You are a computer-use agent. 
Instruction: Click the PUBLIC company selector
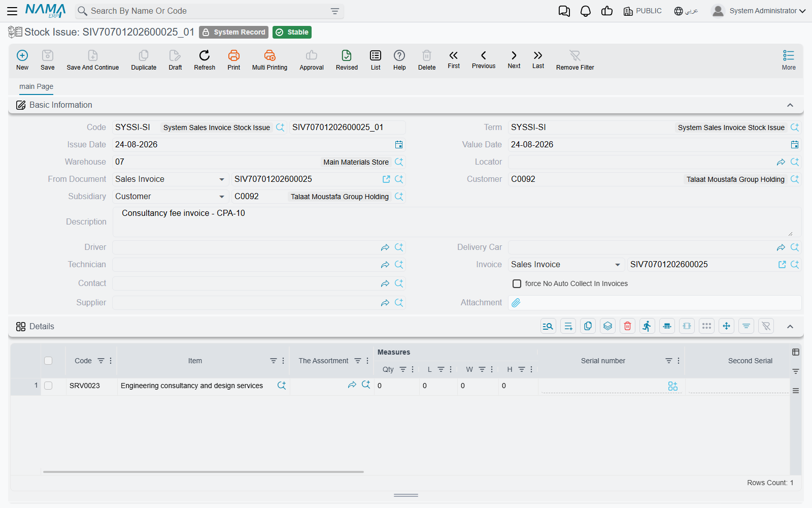pos(642,11)
